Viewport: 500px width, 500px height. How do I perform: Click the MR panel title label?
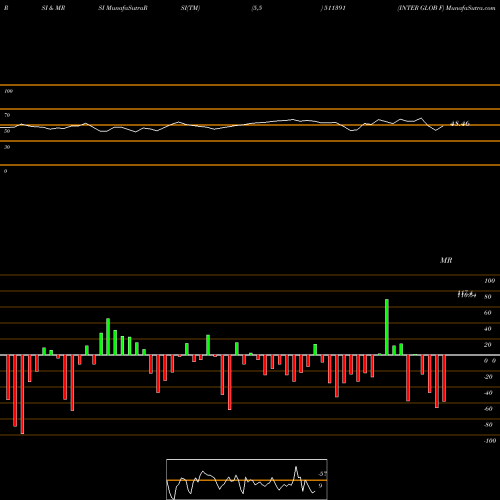[446, 260]
